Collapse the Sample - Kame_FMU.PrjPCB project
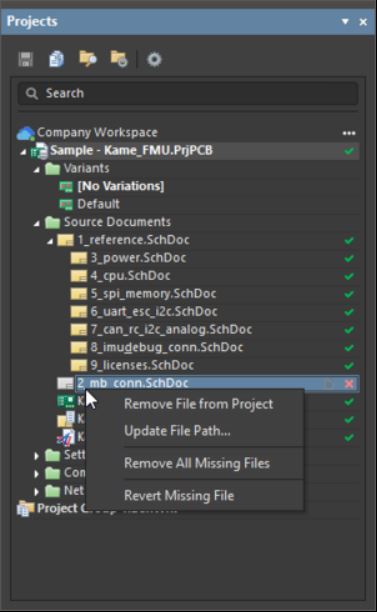This screenshot has height=612, width=377. (23, 151)
